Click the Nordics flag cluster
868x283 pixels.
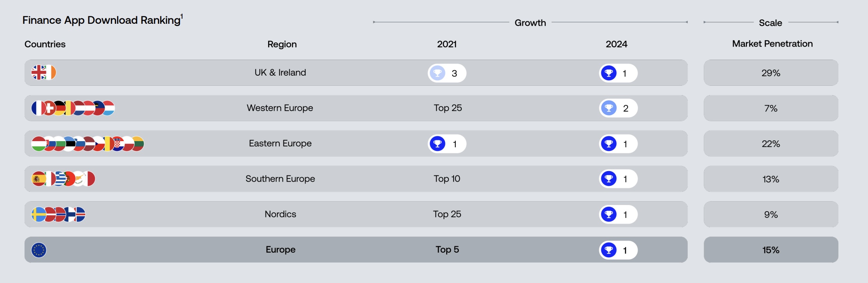[x=58, y=214]
